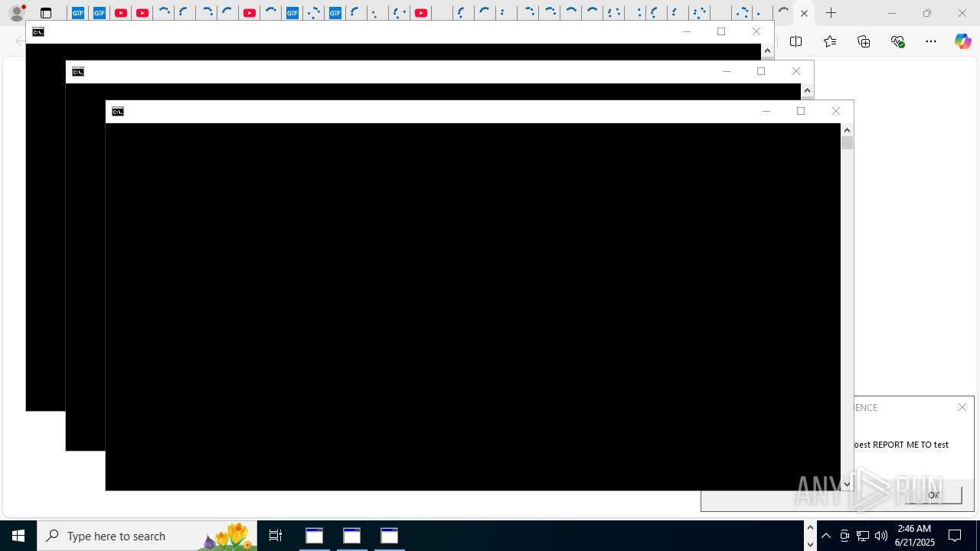Maximize the front console window
Image resolution: width=980 pixels, height=551 pixels.
(x=801, y=112)
